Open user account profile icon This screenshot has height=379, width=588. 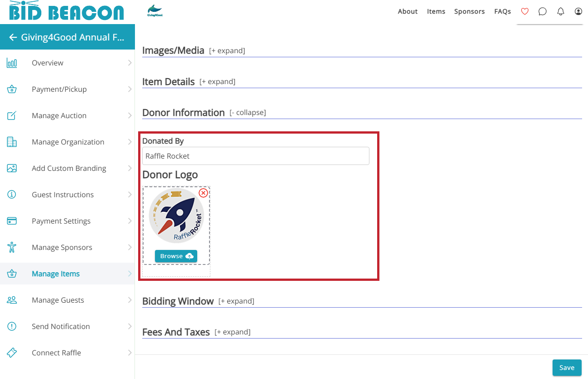point(578,11)
